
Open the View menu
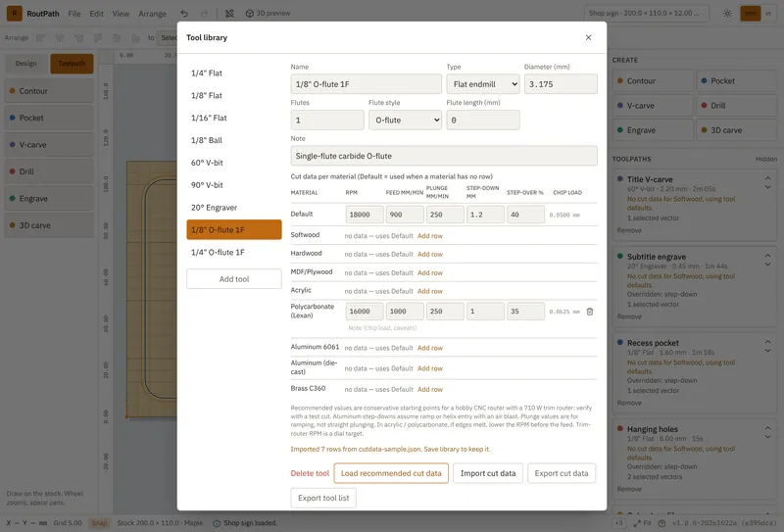tap(121, 14)
